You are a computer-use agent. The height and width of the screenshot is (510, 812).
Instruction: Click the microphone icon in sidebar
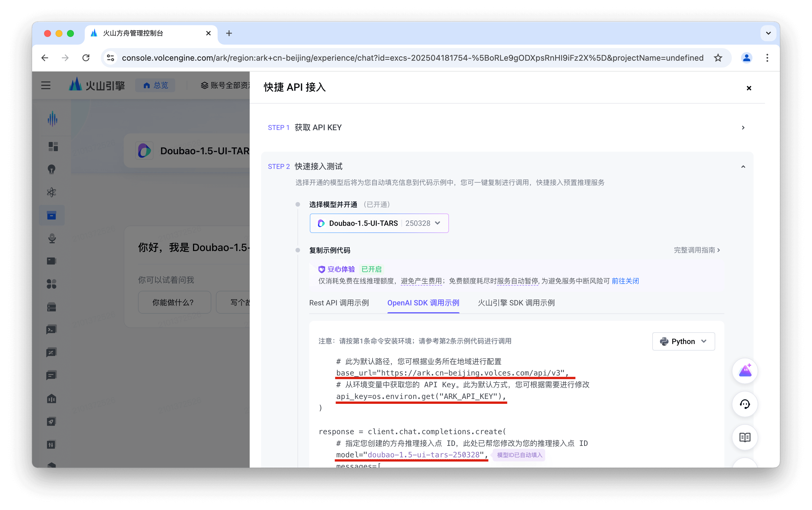coord(52,238)
